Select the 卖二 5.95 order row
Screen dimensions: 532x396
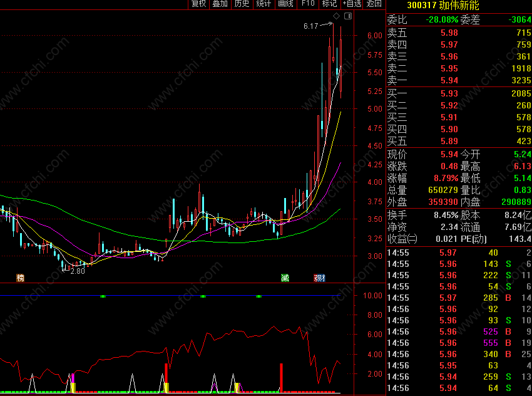coord(459,68)
